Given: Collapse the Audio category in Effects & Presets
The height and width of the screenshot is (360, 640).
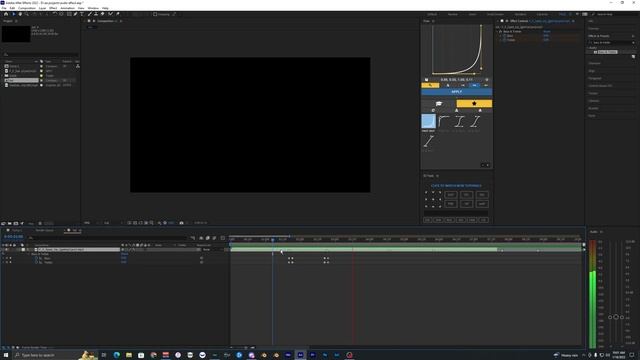Looking at the screenshot, I should [589, 48].
